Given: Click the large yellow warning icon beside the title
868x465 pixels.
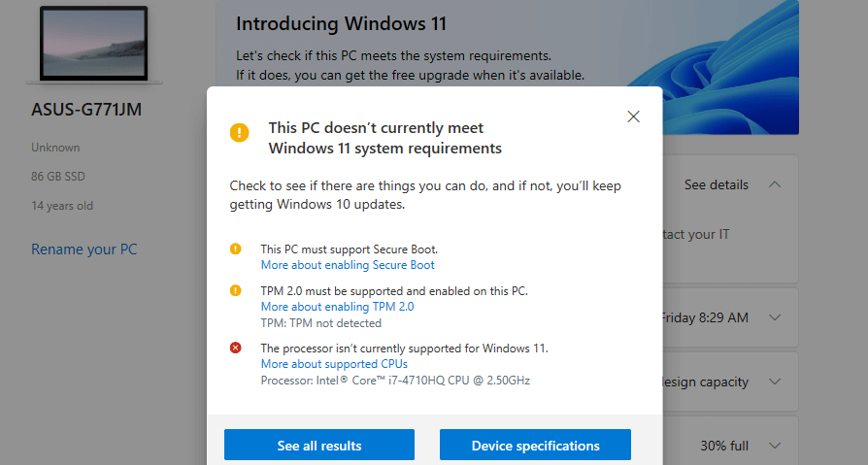Looking at the screenshot, I should click(239, 133).
